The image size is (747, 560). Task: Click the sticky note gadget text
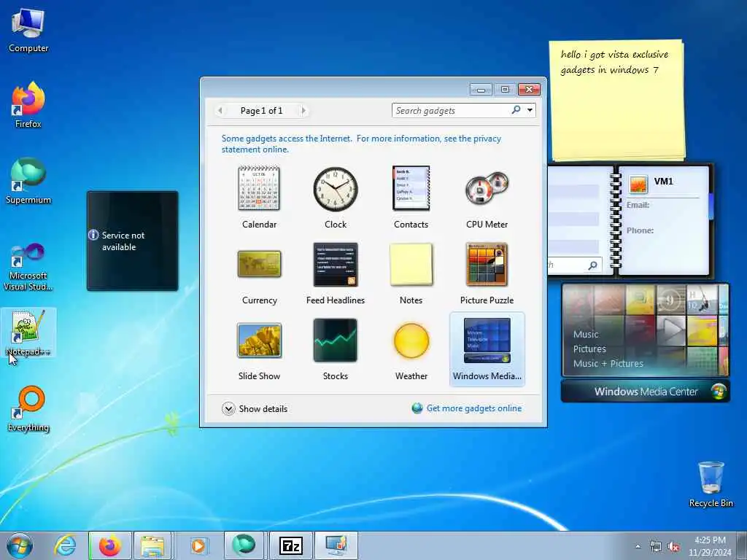coord(614,62)
